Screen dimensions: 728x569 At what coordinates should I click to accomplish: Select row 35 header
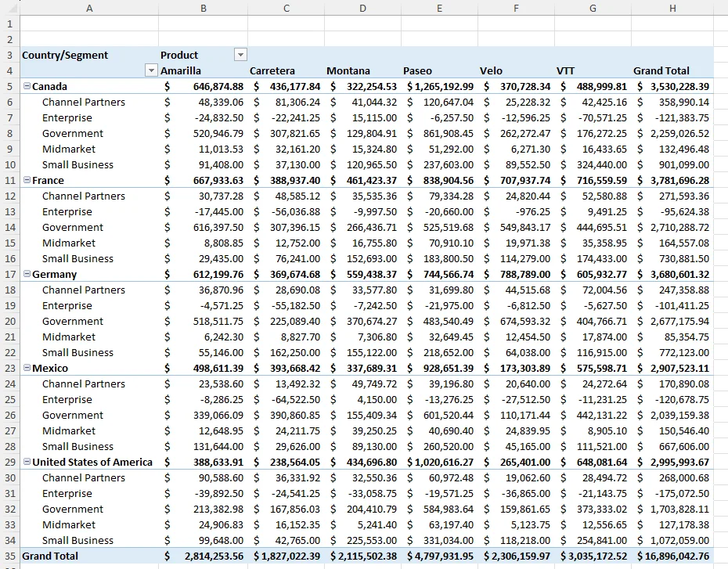[9, 556]
